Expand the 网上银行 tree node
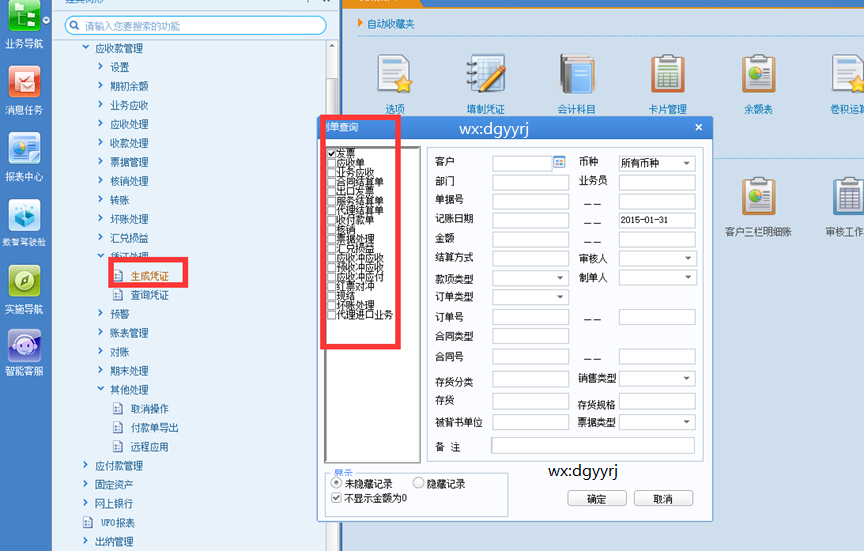 [x=85, y=503]
